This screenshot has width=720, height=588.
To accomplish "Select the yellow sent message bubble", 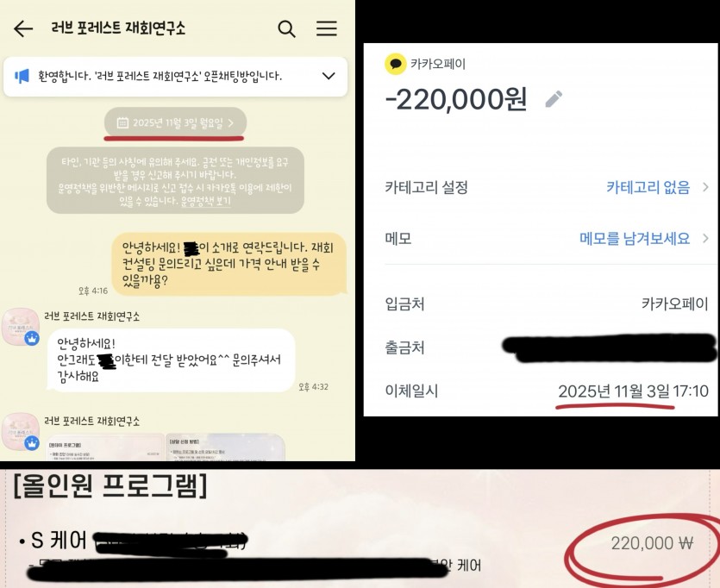I will [229, 264].
